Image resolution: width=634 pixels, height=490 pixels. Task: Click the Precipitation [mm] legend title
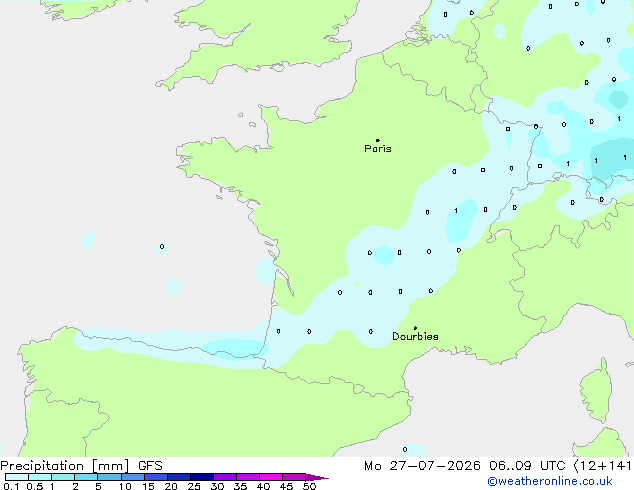65,466
